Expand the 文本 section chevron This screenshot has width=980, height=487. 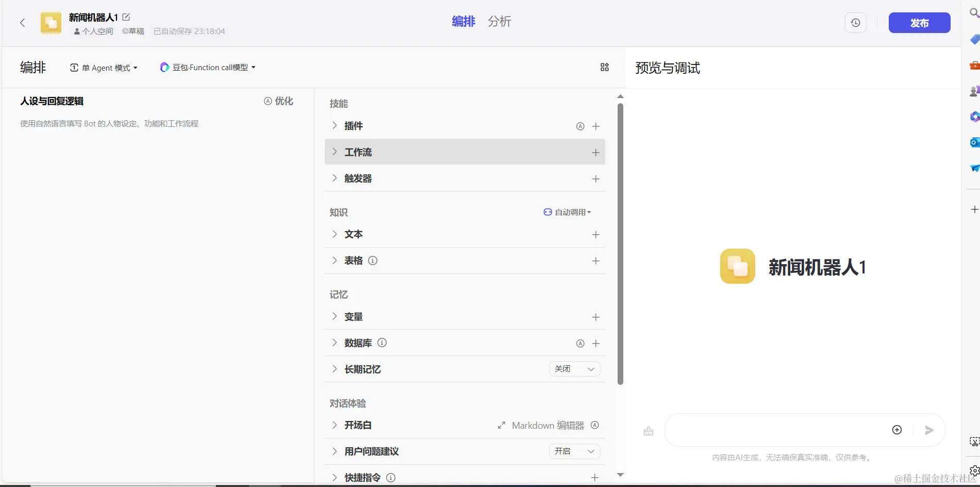point(335,234)
